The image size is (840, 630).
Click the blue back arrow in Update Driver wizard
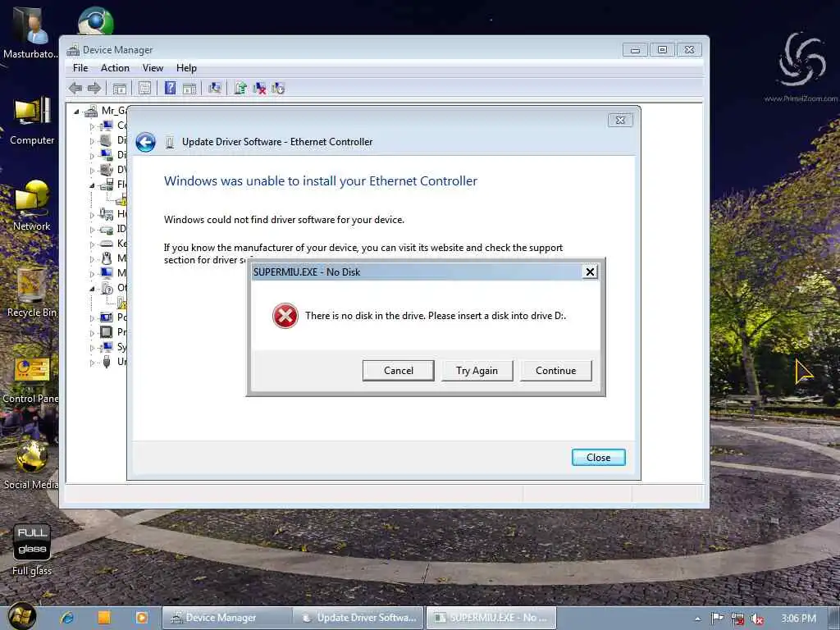pos(145,142)
